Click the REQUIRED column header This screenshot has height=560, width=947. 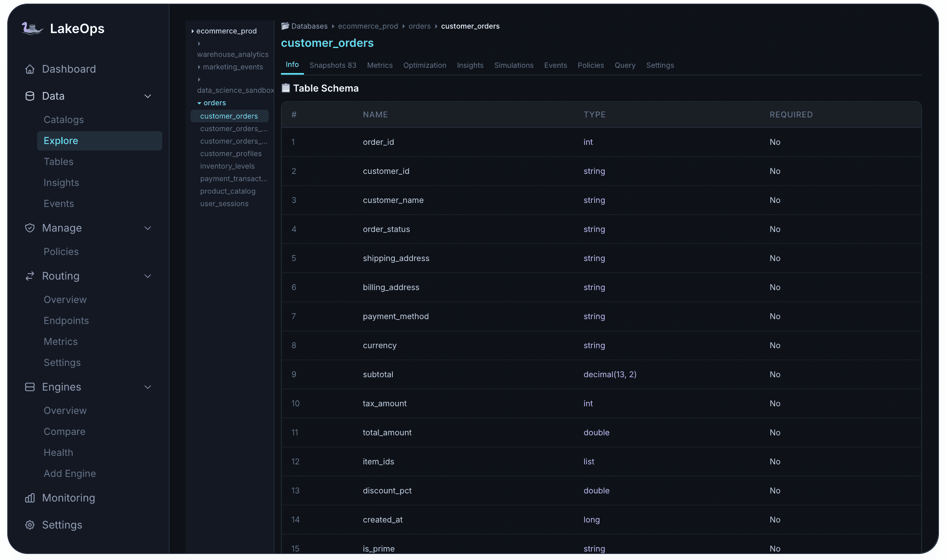[x=791, y=115]
